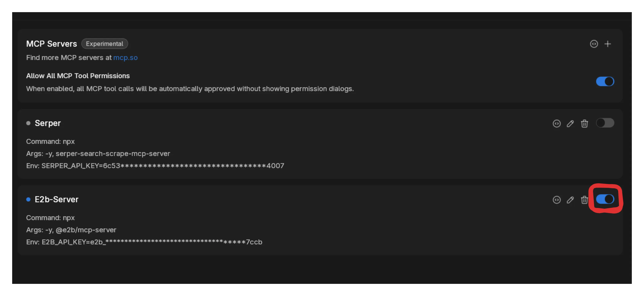Screen dimensions: 644x296
Task: Delete the Serper server using trash icon
Action: point(584,124)
